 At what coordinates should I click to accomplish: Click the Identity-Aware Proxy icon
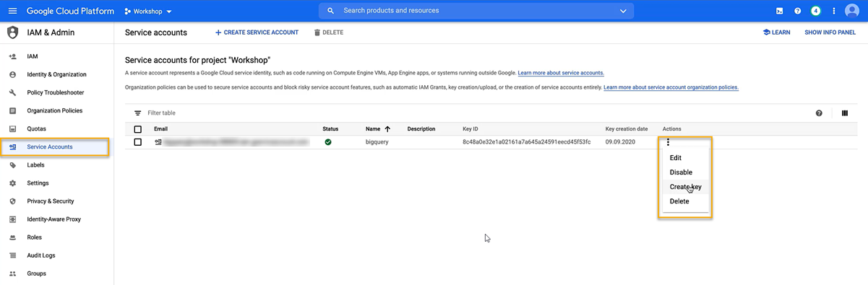click(x=12, y=219)
